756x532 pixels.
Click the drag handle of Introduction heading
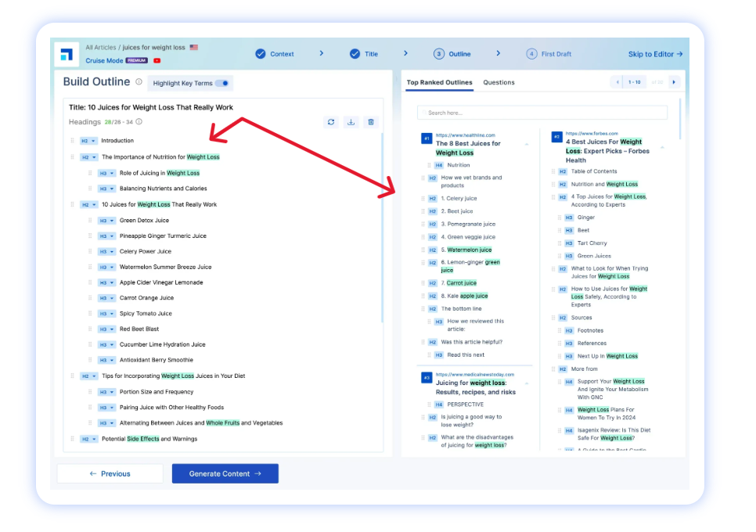coord(72,141)
